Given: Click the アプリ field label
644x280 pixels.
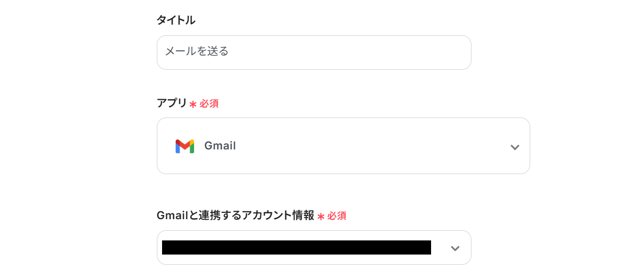Looking at the screenshot, I should pos(171,103).
